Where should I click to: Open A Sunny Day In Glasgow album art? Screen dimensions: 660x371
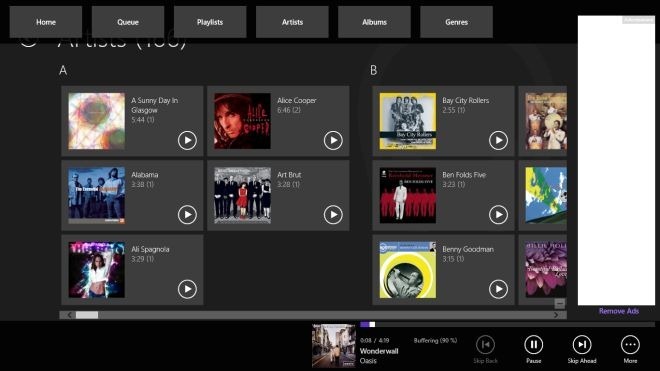pyautogui.click(x=96, y=121)
